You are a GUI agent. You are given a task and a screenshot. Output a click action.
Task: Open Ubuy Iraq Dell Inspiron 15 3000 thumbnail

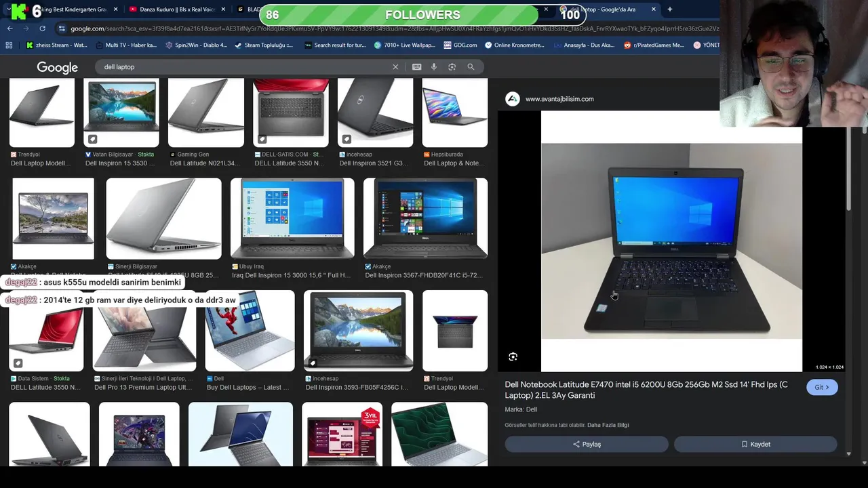[x=292, y=218]
